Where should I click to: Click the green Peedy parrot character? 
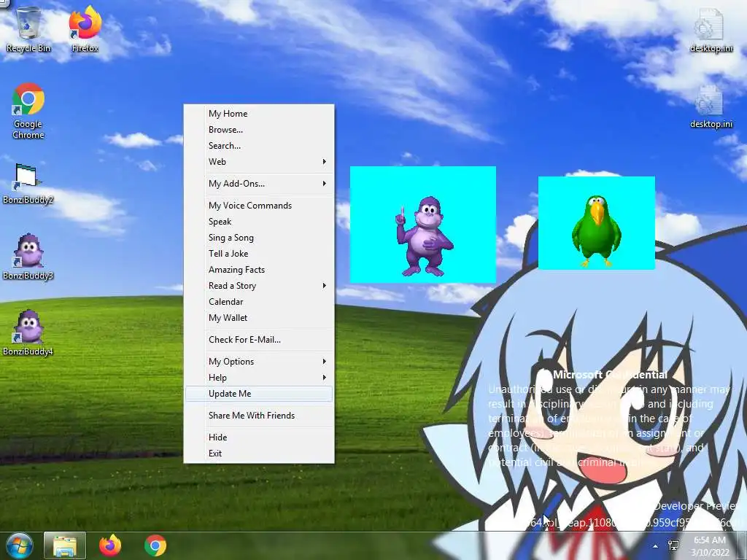coord(597,230)
